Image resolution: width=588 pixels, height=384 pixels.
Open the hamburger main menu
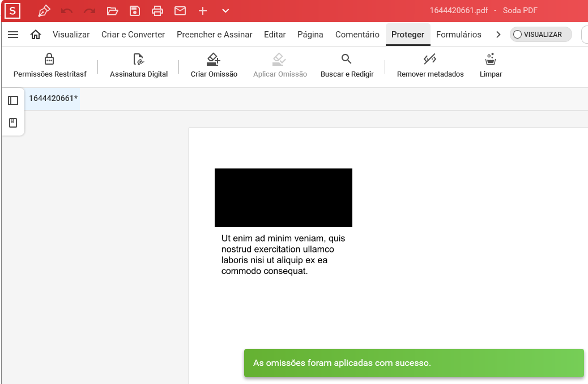[13, 35]
